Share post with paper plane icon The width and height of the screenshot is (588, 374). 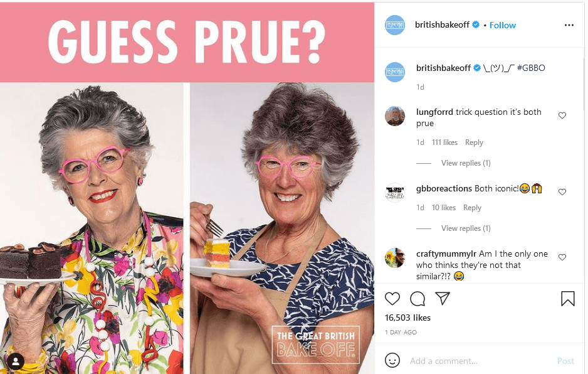click(443, 298)
